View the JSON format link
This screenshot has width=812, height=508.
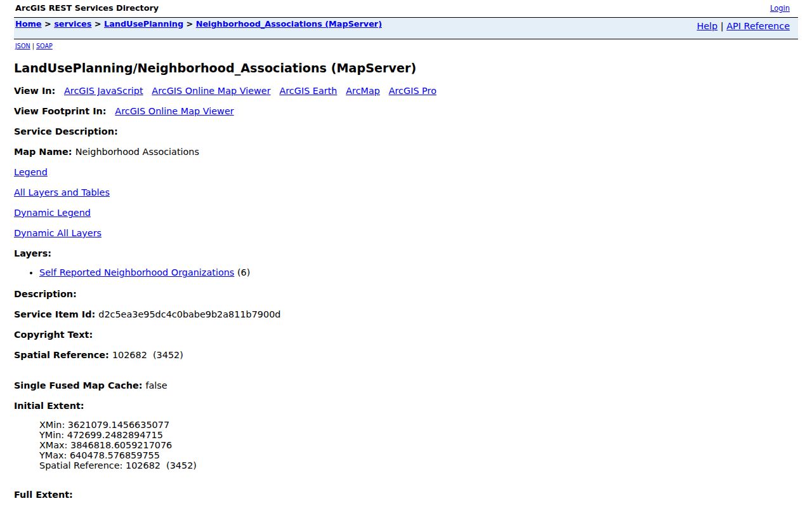click(23, 46)
